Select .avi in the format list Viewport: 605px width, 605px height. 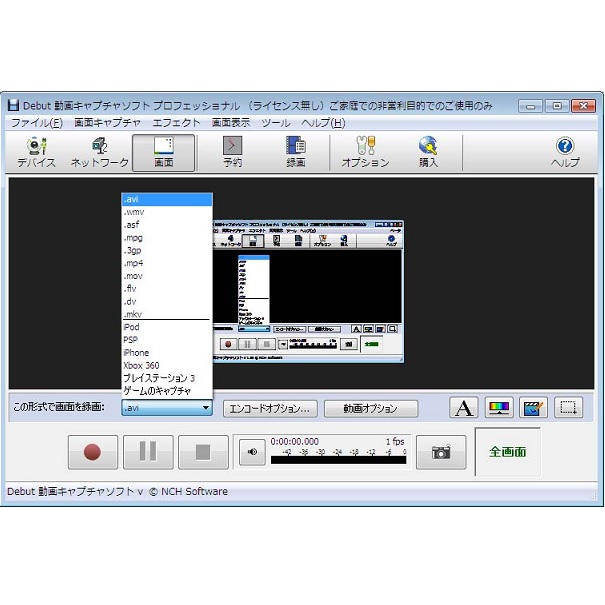click(167, 199)
